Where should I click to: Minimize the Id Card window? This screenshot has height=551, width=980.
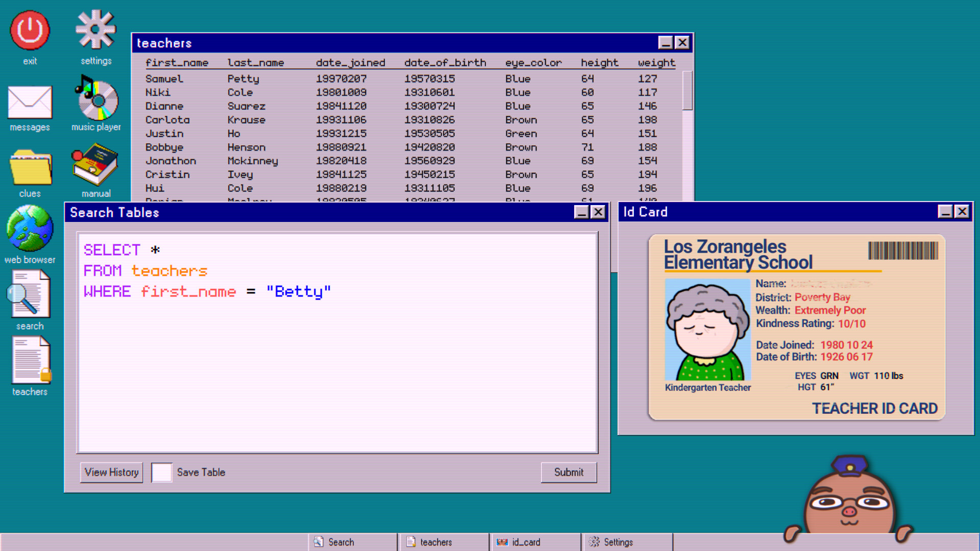[x=945, y=212]
